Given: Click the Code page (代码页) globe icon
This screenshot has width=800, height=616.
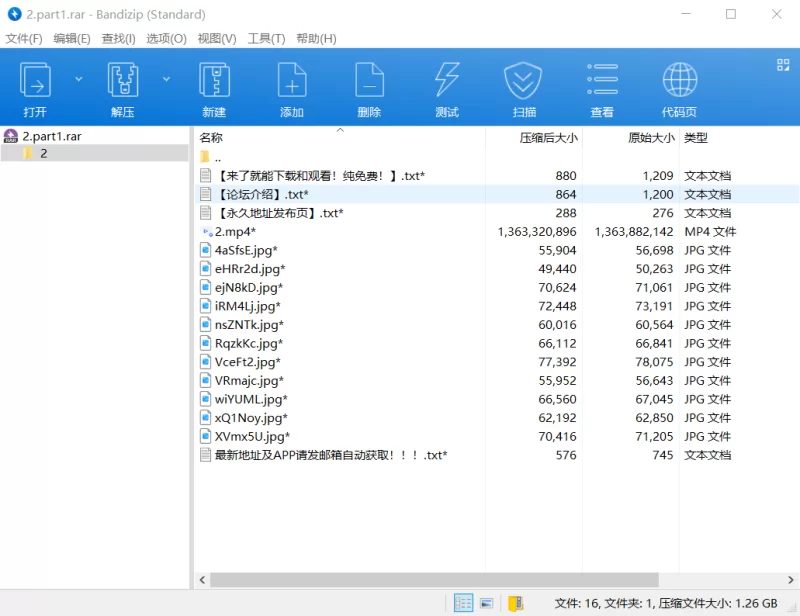Looking at the screenshot, I should click(x=680, y=80).
